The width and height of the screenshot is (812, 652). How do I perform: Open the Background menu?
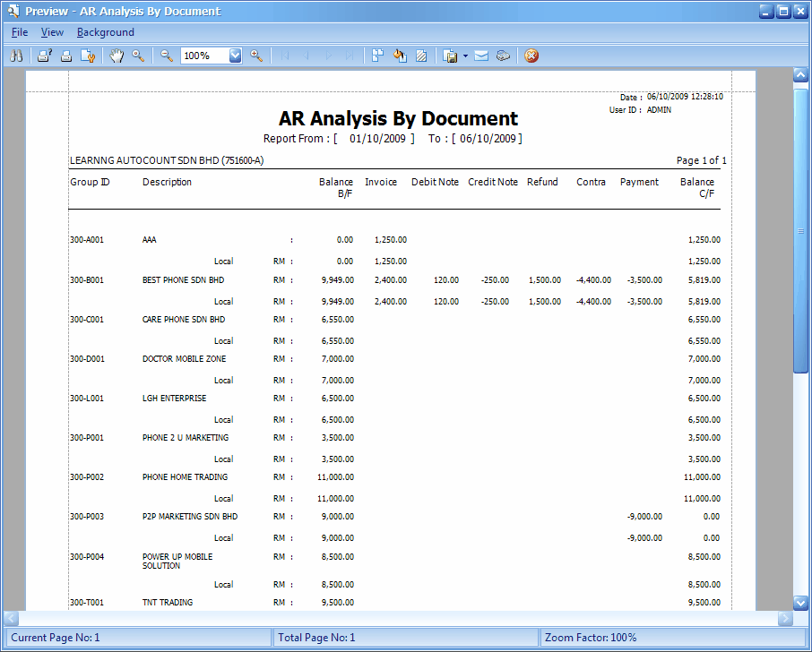(105, 31)
